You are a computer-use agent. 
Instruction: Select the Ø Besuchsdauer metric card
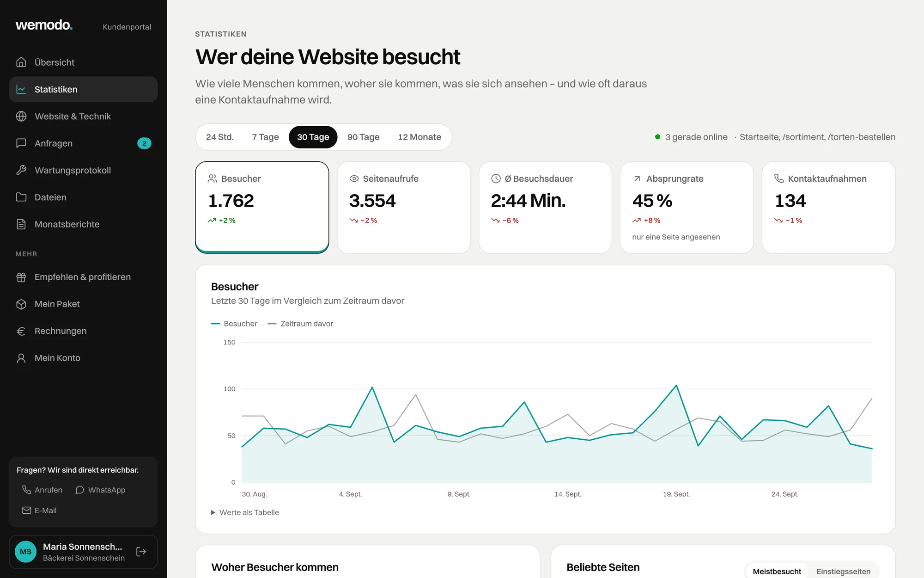tap(545, 207)
